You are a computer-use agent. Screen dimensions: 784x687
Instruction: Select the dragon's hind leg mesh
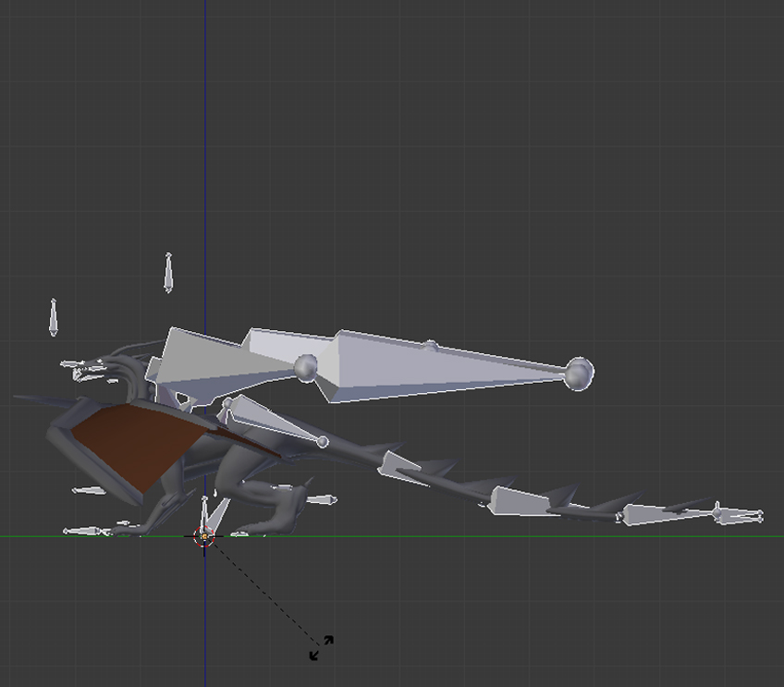click(x=277, y=504)
